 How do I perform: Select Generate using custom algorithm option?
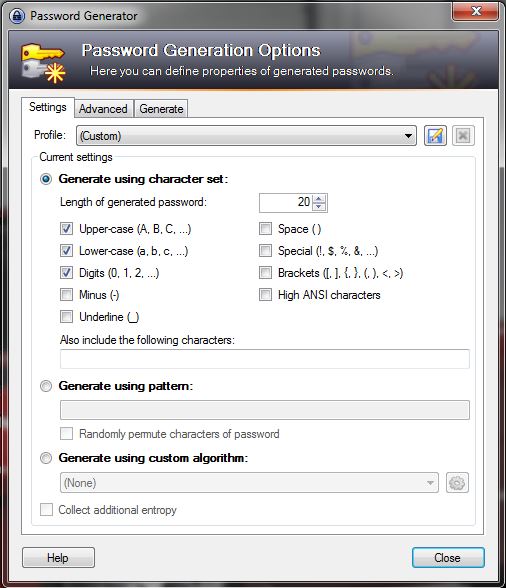tap(46, 458)
